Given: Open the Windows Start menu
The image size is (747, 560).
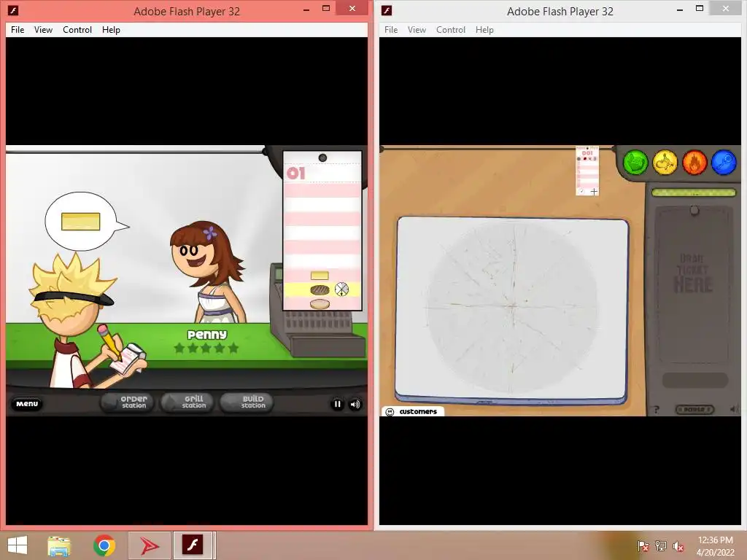Looking at the screenshot, I should pyautogui.click(x=18, y=545).
